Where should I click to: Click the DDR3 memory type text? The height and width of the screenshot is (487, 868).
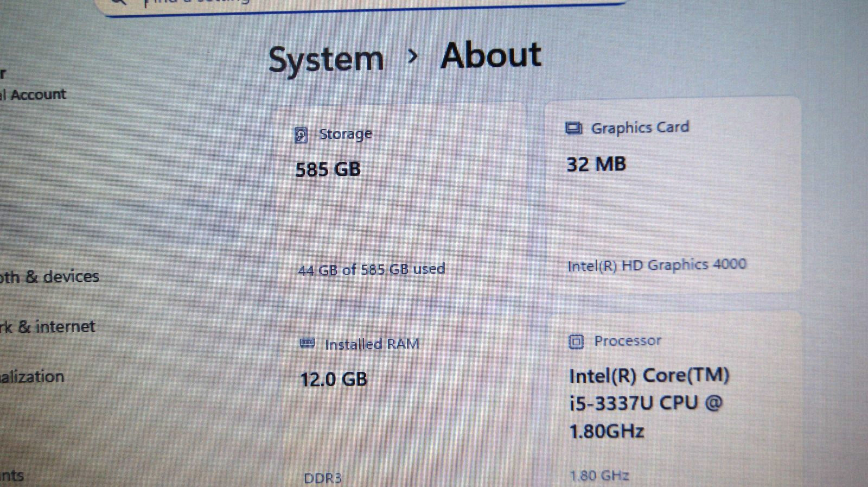[323, 478]
